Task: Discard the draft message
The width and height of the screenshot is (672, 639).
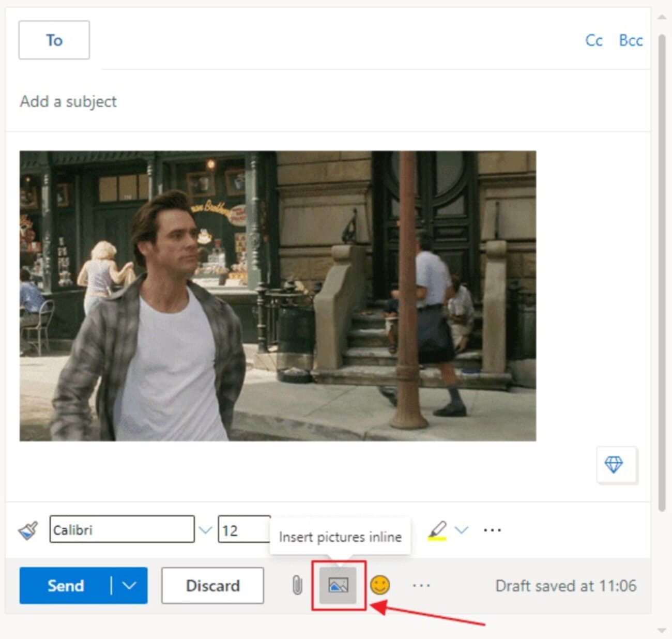Action: click(x=212, y=586)
